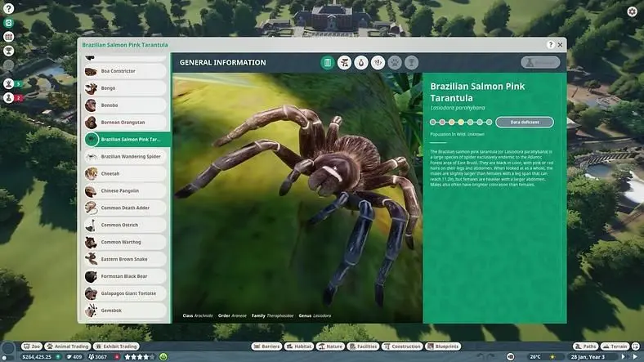Image resolution: width=644 pixels, height=362 pixels.
Task: Select the highlighted Brazilian Salmon Pink Tarantula entry
Action: coord(127,140)
